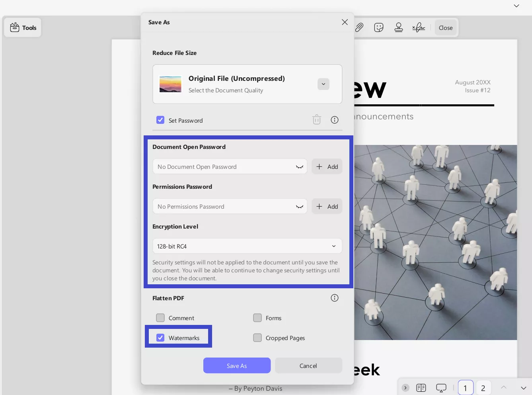Open the Encryption Level dropdown
Image resolution: width=532 pixels, height=395 pixels.
pyautogui.click(x=247, y=246)
